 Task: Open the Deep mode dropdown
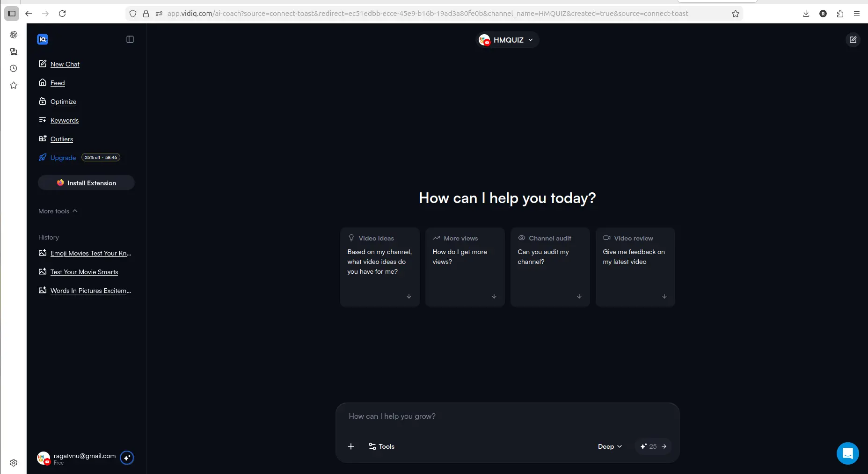tap(610, 446)
